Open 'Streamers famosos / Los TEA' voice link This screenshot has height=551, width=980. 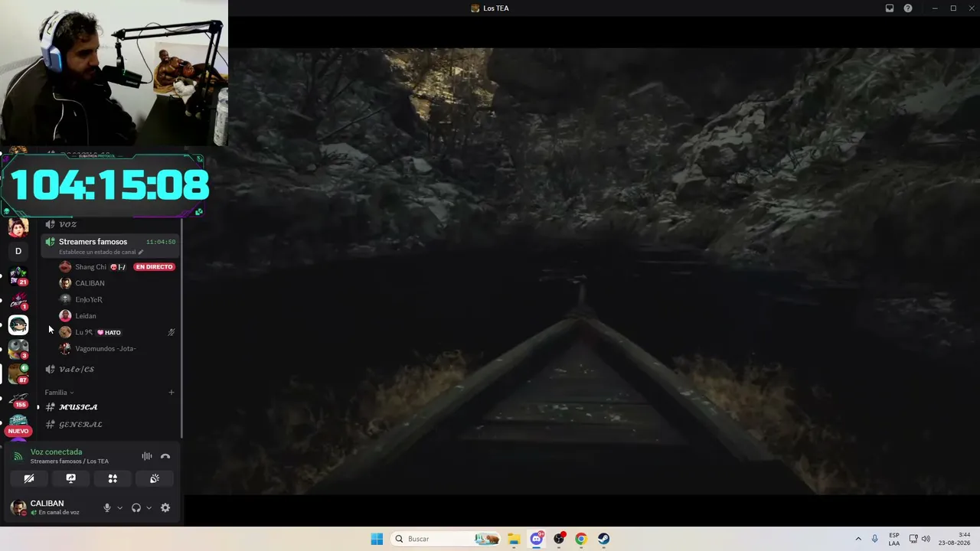point(70,461)
